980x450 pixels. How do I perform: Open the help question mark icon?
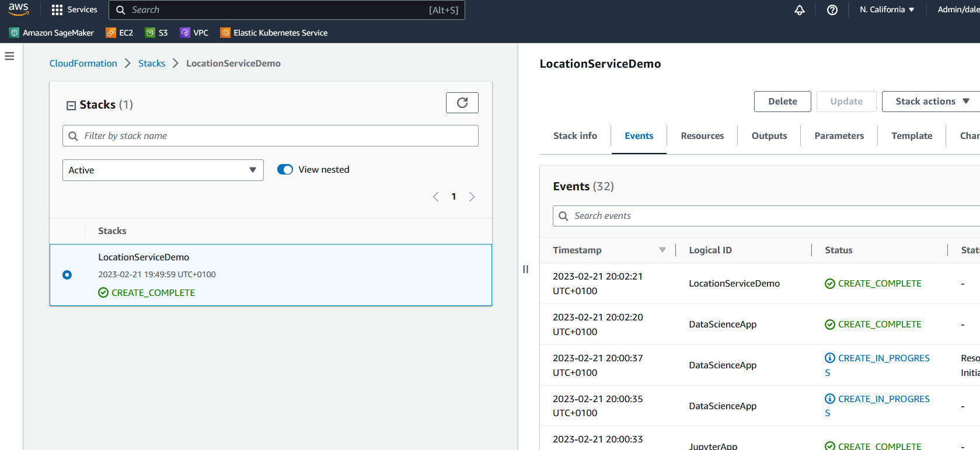pos(832,10)
